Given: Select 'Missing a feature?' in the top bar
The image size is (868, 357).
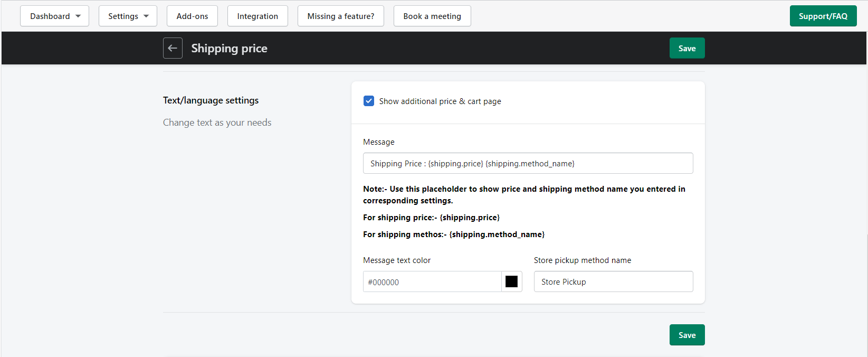Looking at the screenshot, I should click(x=340, y=16).
